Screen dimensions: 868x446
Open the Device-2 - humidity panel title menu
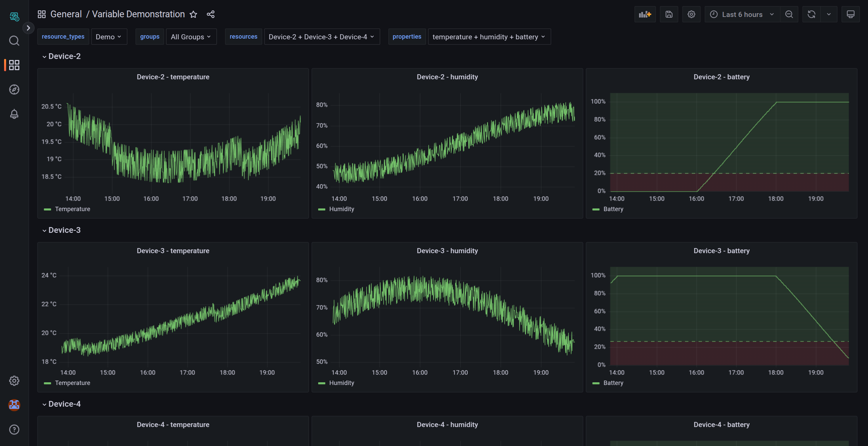click(x=447, y=77)
